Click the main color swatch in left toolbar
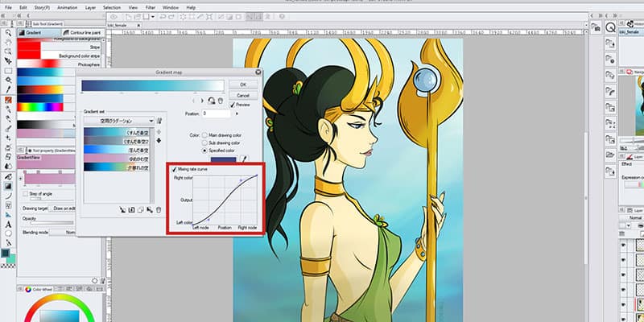 click(x=5, y=254)
